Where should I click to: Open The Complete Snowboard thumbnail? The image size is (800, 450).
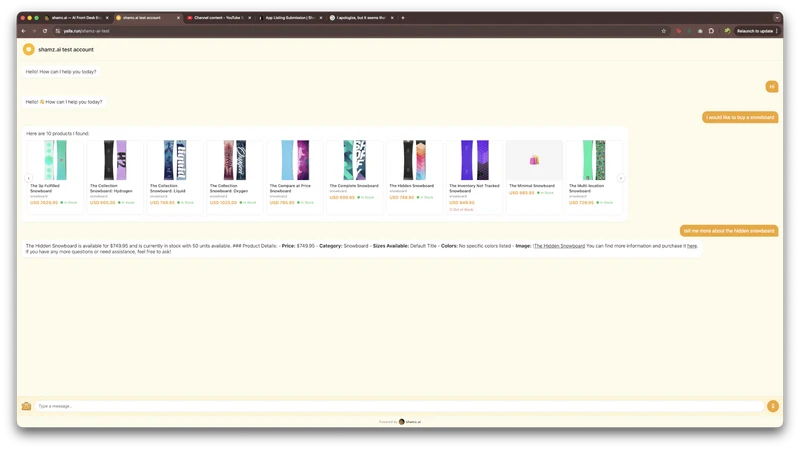pos(355,160)
